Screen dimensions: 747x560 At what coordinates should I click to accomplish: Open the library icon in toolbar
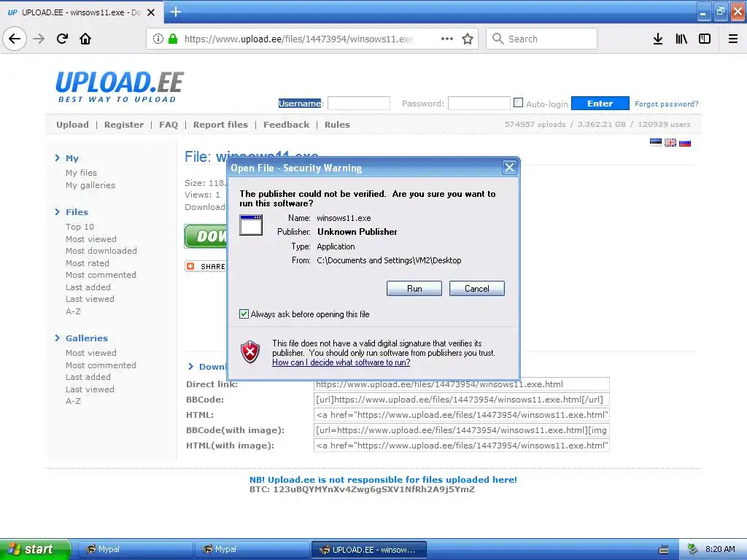[x=681, y=39]
